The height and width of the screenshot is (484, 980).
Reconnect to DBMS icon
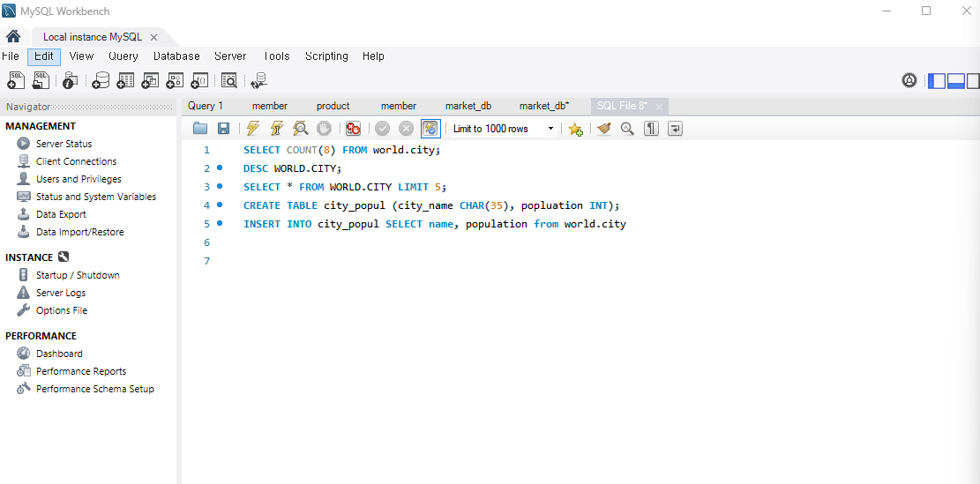point(258,80)
